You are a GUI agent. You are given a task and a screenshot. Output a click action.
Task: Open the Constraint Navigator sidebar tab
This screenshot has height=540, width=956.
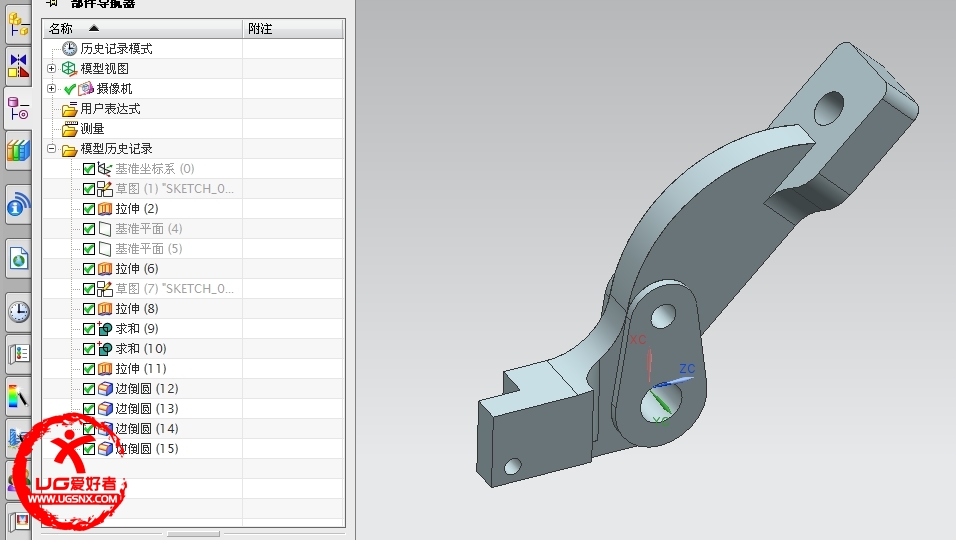[18, 65]
